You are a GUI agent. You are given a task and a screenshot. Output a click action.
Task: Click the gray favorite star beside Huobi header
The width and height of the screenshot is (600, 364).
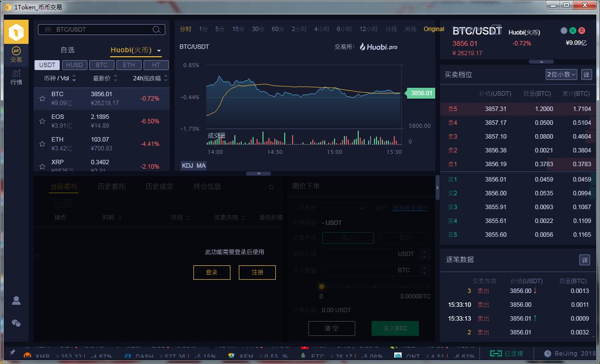(564, 31)
